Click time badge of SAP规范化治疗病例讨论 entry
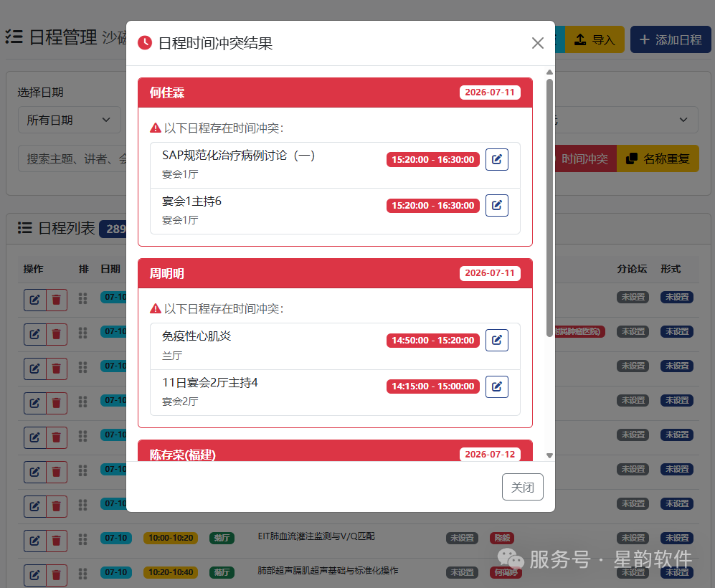The image size is (715, 588). point(432,159)
